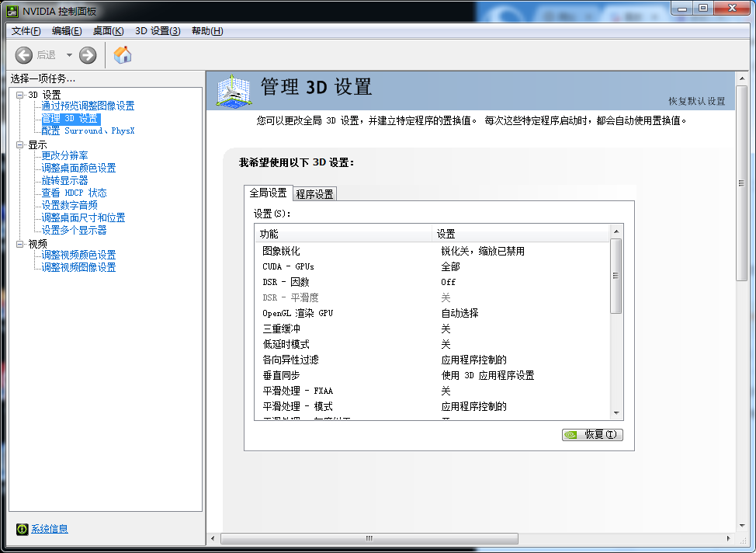The width and height of the screenshot is (756, 553).
Task: Click the Forward arrow navigation icon
Action: click(x=88, y=55)
